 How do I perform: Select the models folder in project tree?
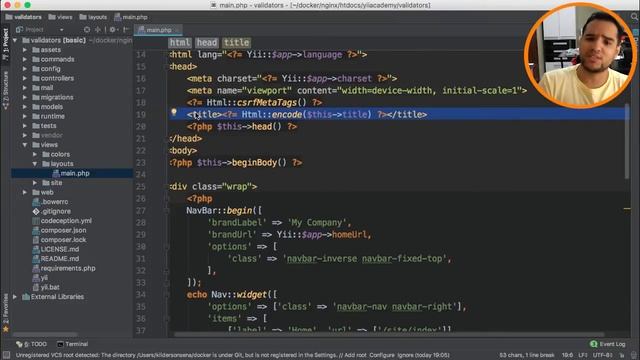(52, 107)
